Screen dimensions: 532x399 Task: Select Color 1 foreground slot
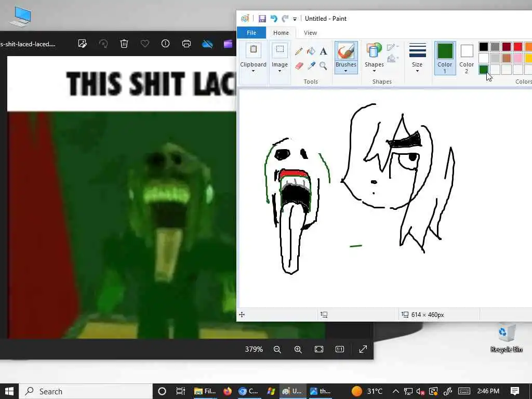point(445,58)
